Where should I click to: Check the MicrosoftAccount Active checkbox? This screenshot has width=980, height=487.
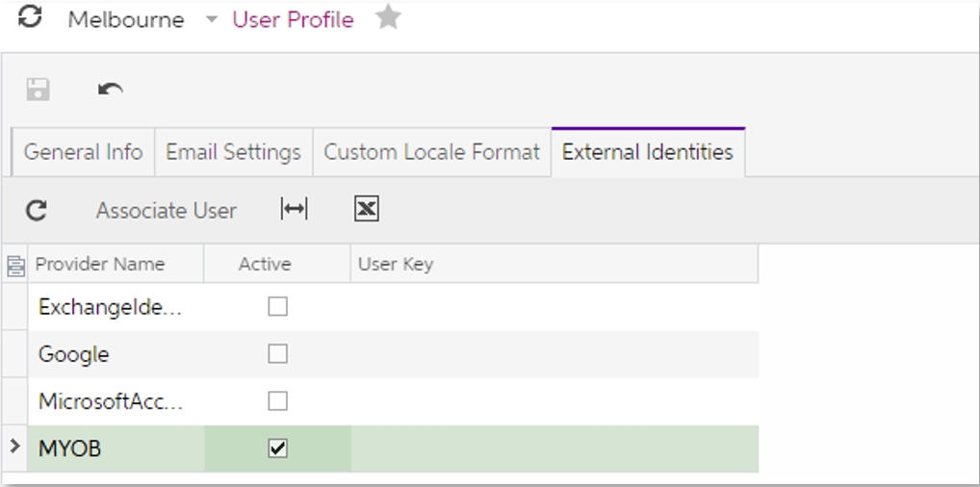tap(277, 400)
